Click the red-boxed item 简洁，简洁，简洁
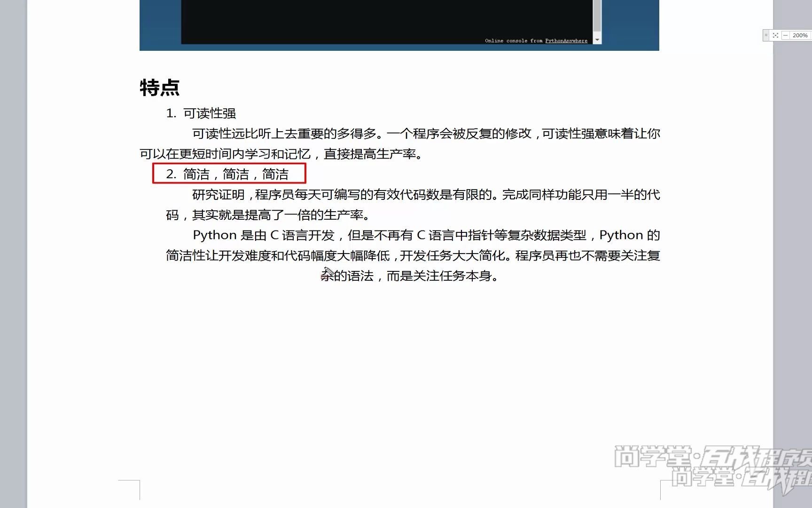This screenshot has height=508, width=812. pos(230,174)
